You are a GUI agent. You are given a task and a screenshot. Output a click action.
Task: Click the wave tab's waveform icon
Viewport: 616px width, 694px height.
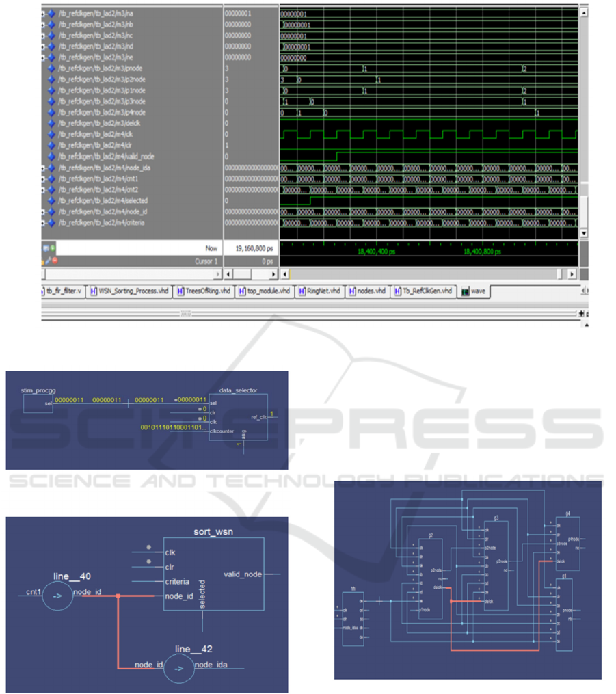[x=465, y=291]
